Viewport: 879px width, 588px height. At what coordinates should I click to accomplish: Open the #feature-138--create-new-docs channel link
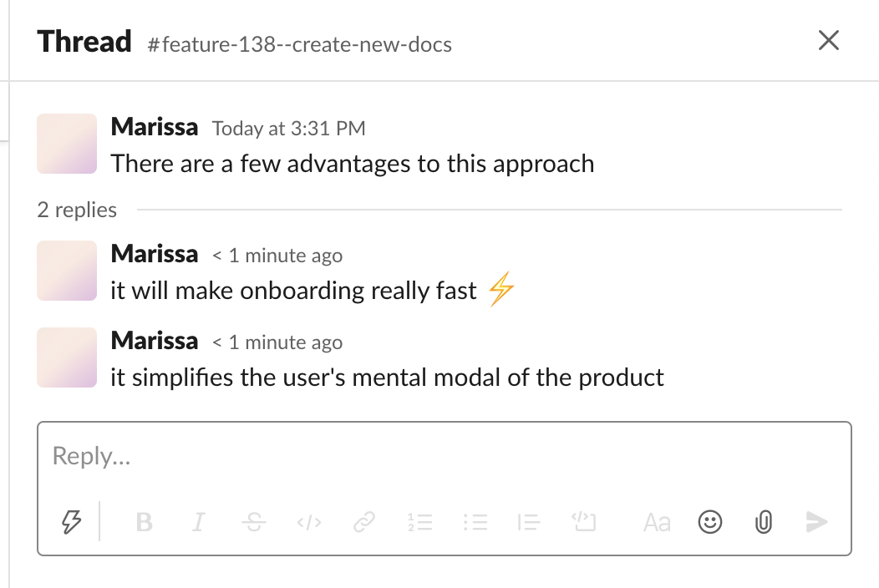click(x=299, y=44)
